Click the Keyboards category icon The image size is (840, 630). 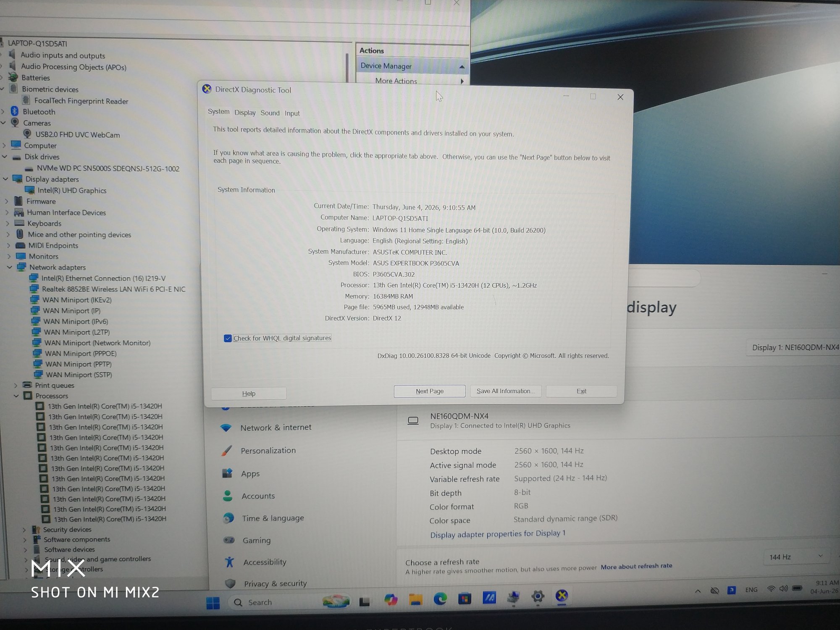click(x=19, y=223)
